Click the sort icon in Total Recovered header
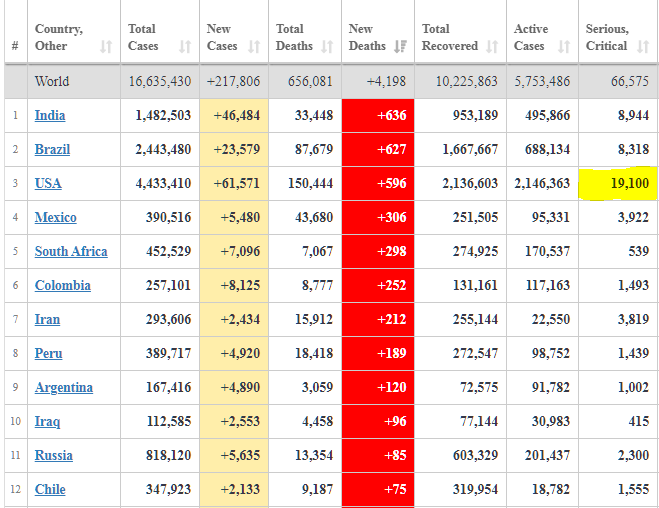This screenshot has height=508, width=659. pos(492,47)
